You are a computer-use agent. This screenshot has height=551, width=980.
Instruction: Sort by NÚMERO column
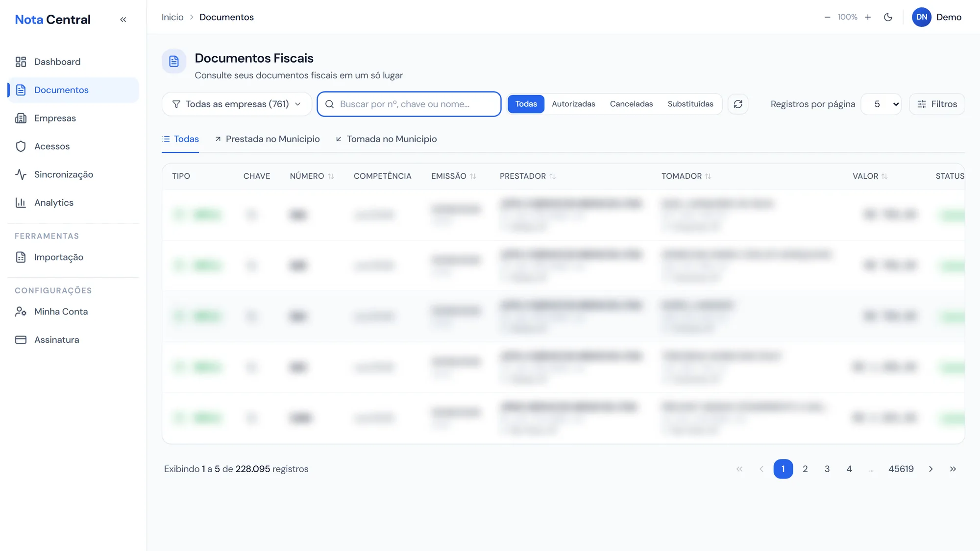(x=312, y=176)
